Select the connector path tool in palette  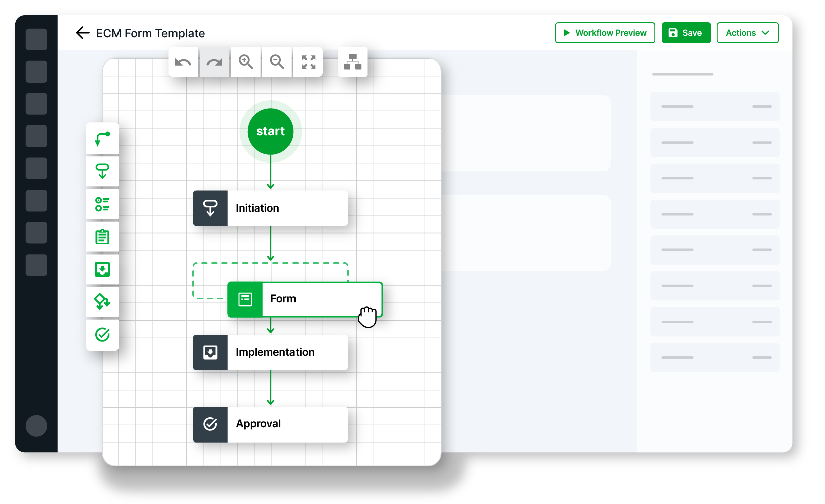click(x=102, y=139)
